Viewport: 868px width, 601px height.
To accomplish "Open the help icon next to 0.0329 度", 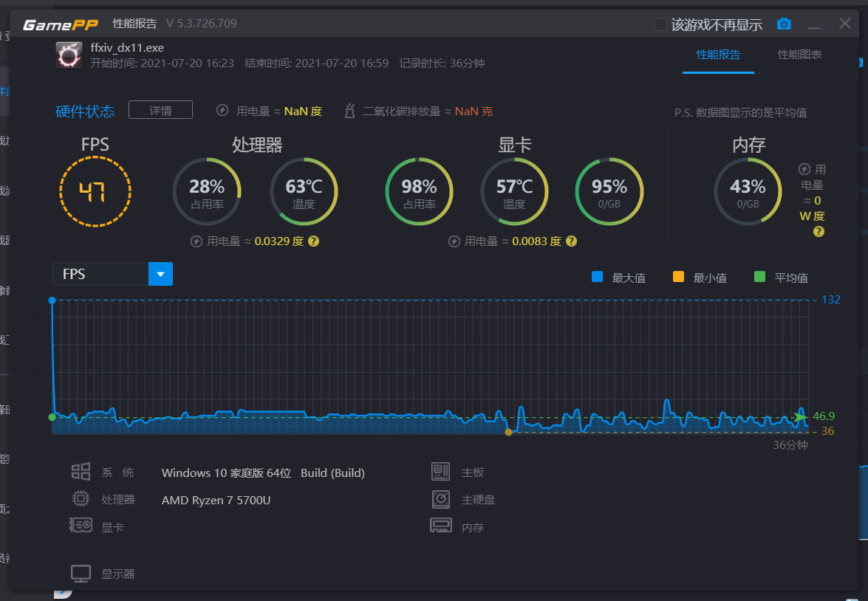I will (313, 241).
